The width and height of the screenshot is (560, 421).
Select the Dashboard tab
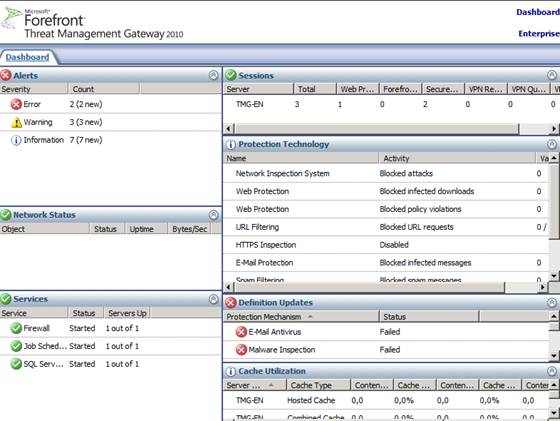click(28, 57)
